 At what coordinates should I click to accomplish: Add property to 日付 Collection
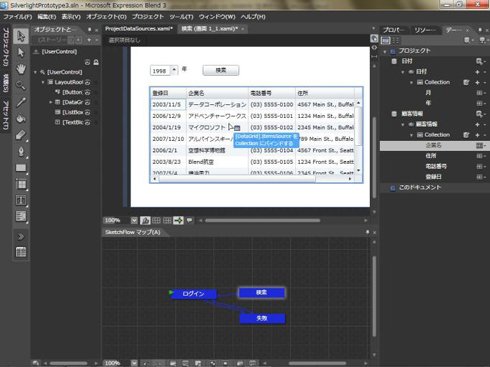click(x=477, y=82)
